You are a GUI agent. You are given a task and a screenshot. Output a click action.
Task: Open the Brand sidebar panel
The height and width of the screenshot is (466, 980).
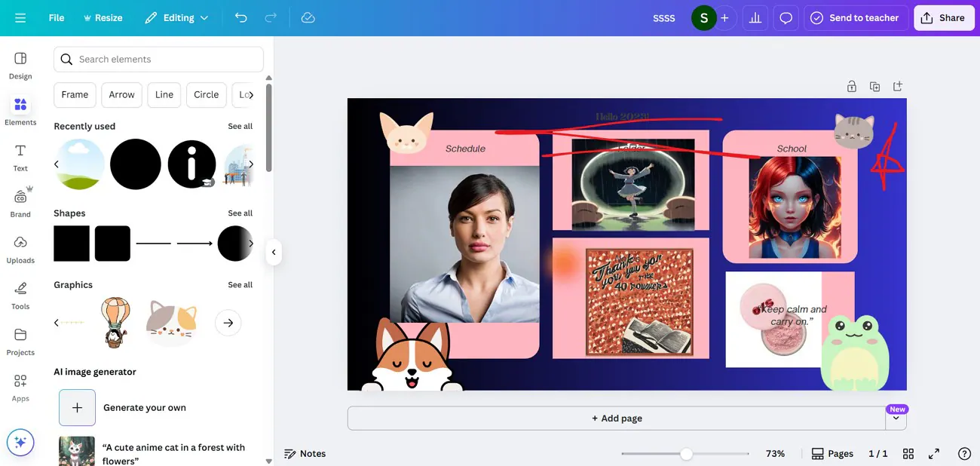(x=20, y=204)
